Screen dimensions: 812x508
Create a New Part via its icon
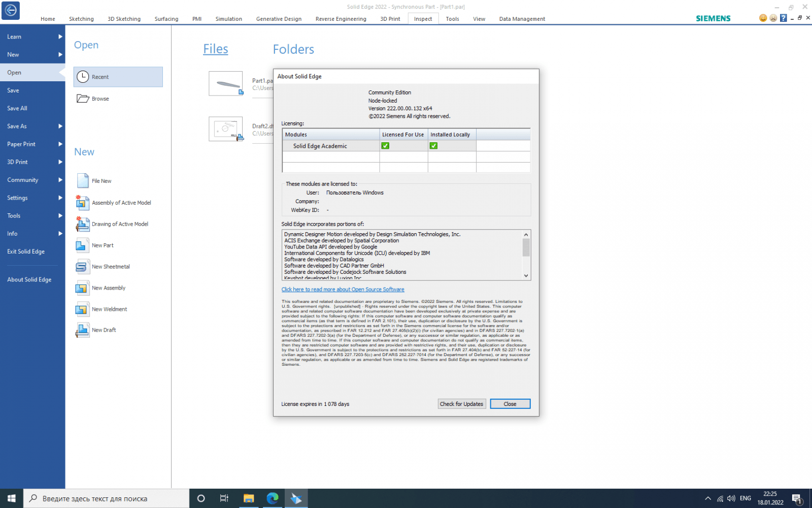[83, 245]
